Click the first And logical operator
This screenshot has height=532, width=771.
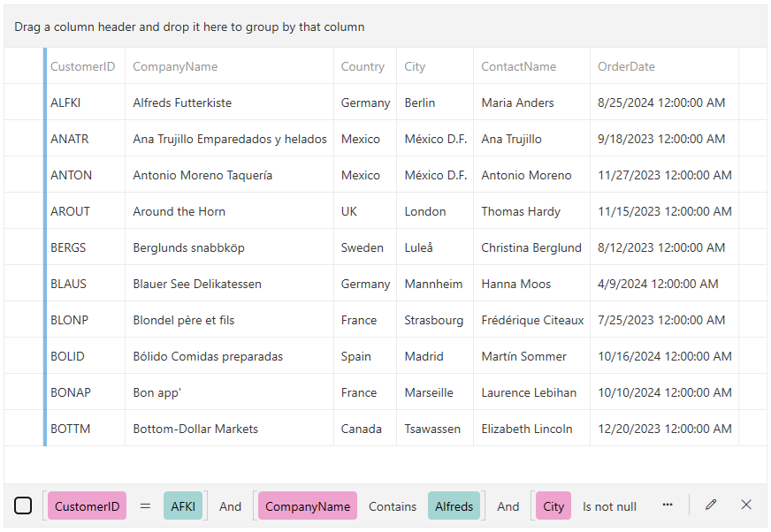coord(230,505)
